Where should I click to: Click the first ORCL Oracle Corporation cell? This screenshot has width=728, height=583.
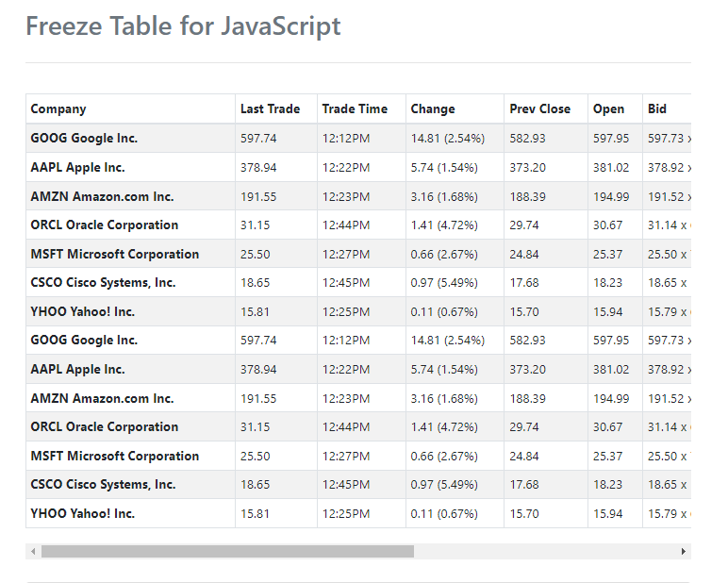point(130,225)
